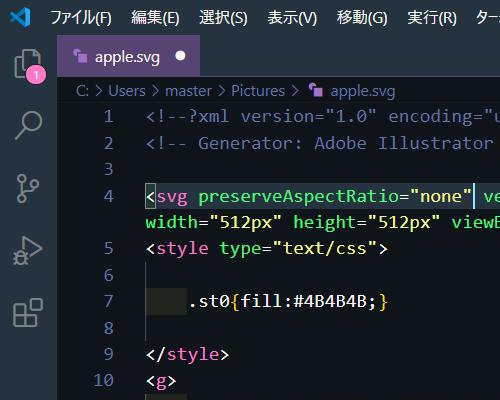
Task: Open the 表示(V) menu
Action: [292, 17]
